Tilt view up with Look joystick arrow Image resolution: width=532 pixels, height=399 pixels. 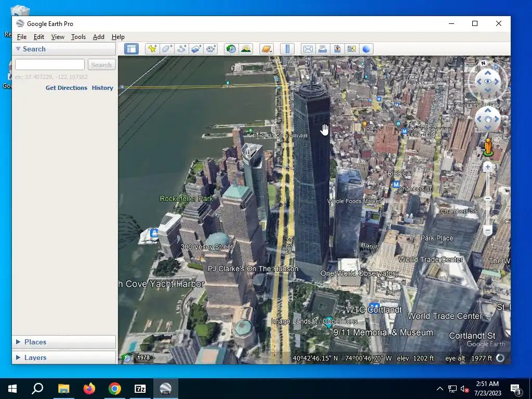tap(487, 73)
